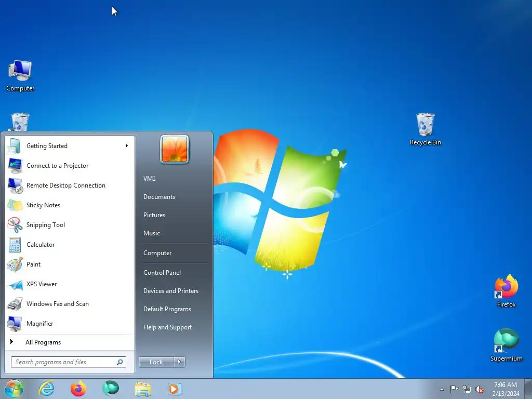Launch Firefox from the taskbar
Viewport: 532px width, 399px height.
[x=78, y=389]
